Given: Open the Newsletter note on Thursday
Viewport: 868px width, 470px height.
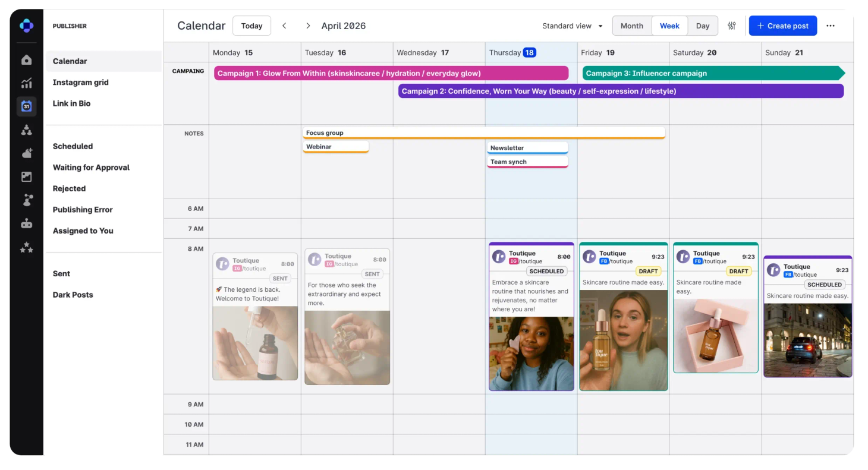Looking at the screenshot, I should (x=527, y=148).
